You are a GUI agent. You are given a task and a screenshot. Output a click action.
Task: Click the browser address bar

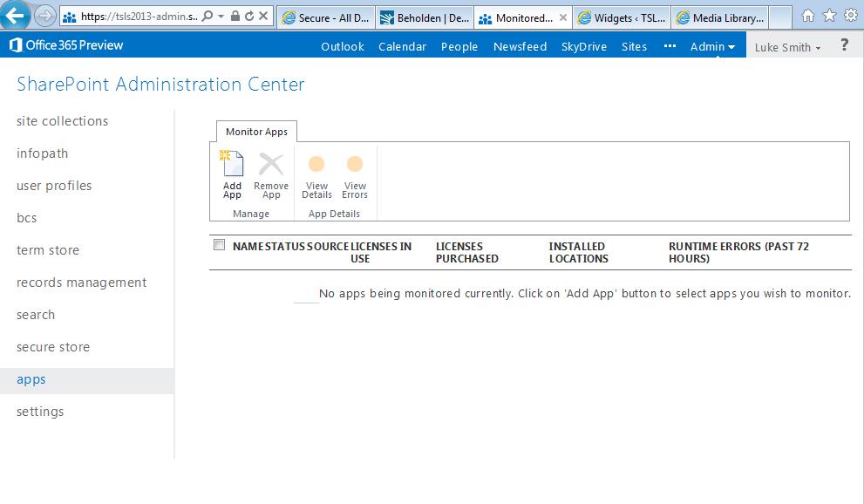point(139,17)
